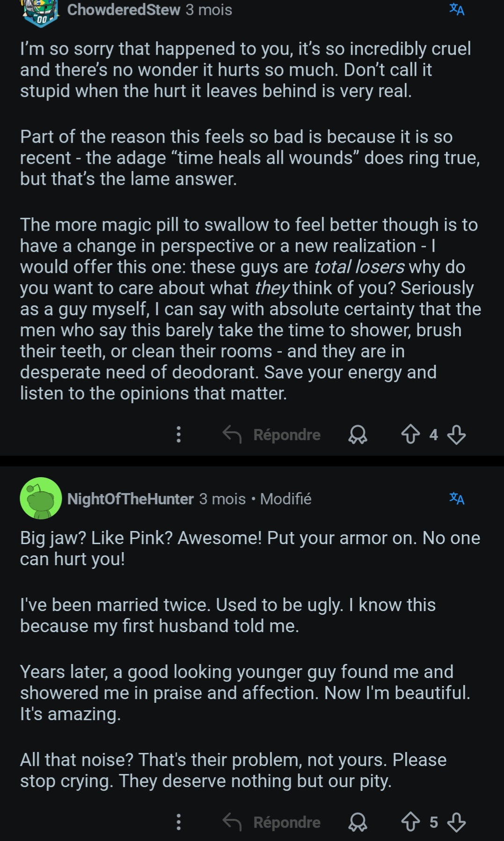Open the reply arrow icon on first comment

[x=233, y=435]
